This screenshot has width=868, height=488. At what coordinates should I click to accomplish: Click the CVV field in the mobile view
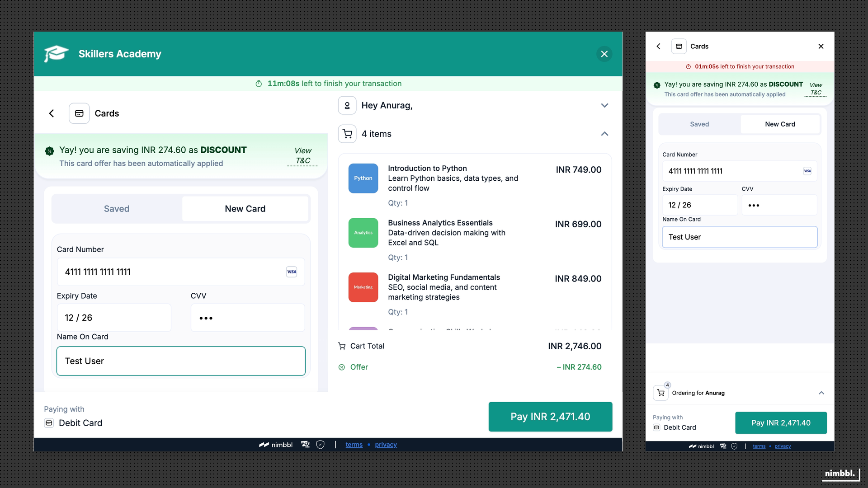click(779, 205)
